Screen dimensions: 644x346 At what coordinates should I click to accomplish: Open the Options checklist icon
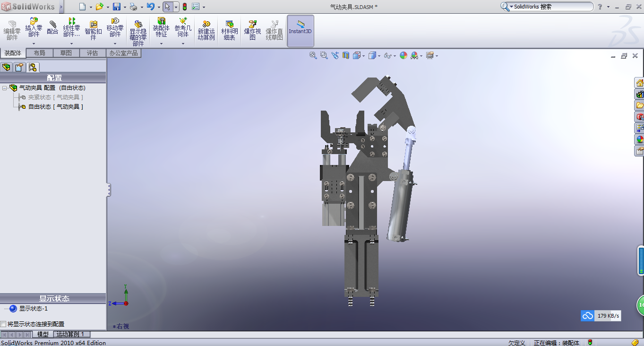tap(196, 7)
